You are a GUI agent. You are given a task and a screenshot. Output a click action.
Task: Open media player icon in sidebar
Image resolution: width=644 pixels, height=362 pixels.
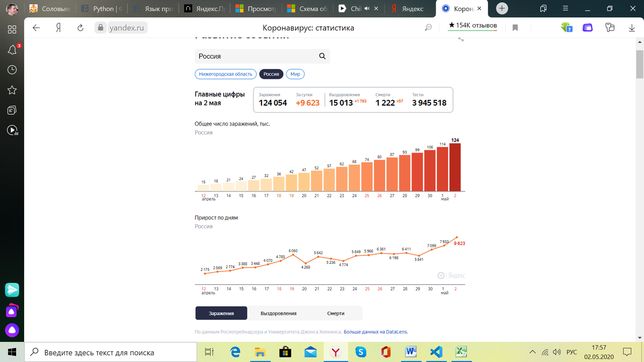[12, 130]
